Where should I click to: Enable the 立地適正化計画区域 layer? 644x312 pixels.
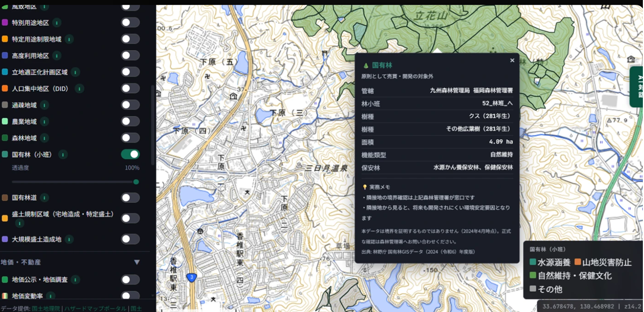pyautogui.click(x=130, y=72)
